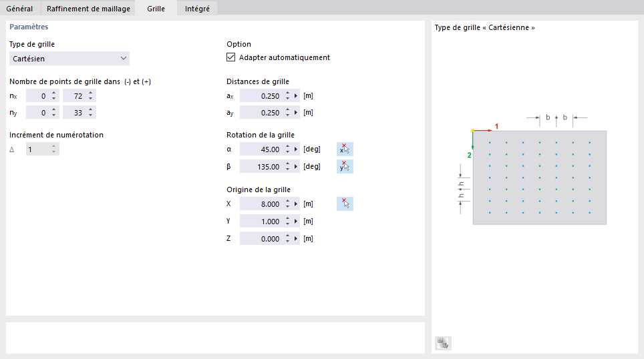Click the pick-origin icon next to X
This screenshot has height=359, width=644.
345,204
